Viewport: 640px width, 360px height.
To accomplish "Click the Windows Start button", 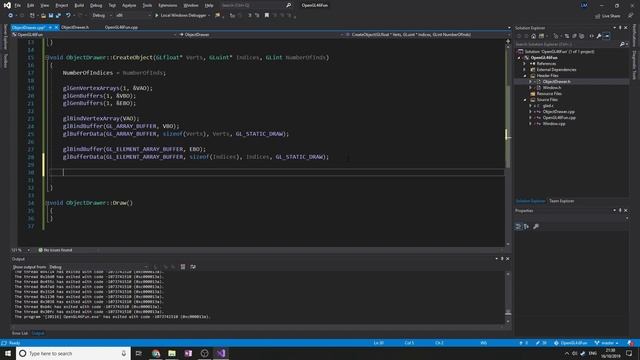I will pyautogui.click(x=8, y=353).
